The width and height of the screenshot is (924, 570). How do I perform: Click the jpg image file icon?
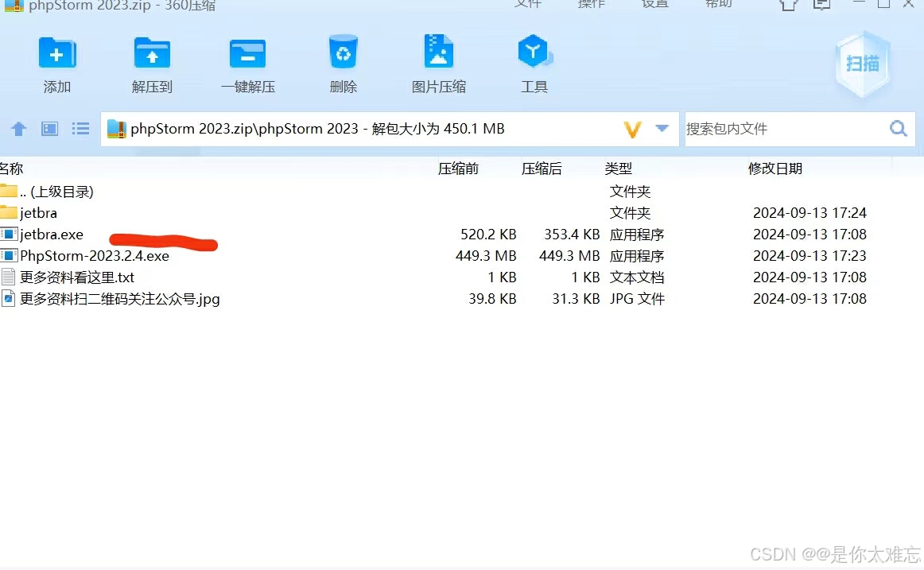pos(8,299)
